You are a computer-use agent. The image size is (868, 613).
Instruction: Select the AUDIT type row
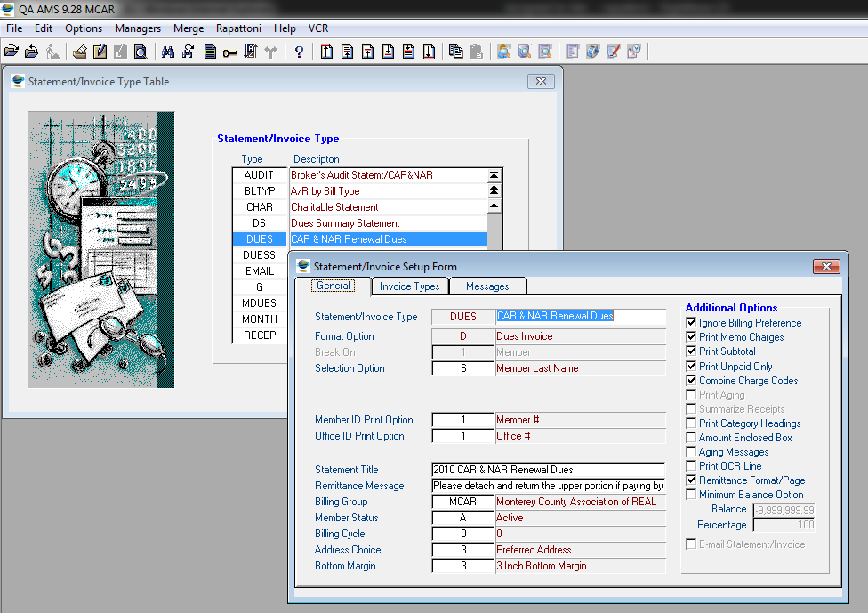pyautogui.click(x=260, y=175)
